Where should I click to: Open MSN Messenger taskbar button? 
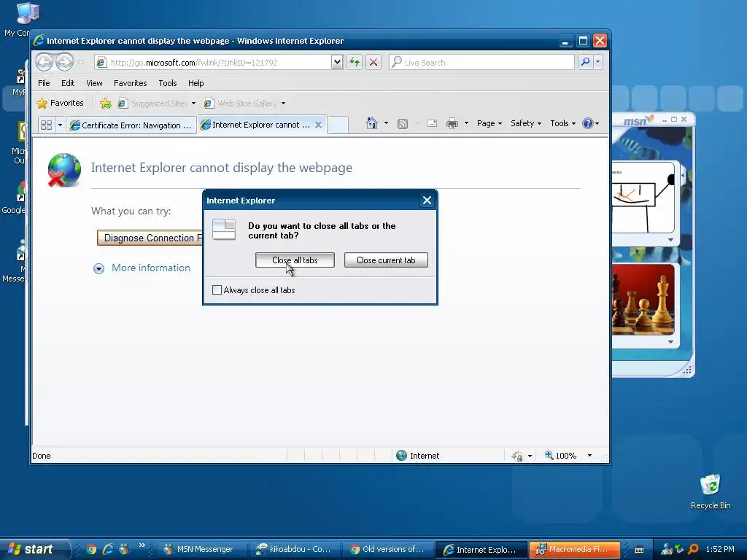203,549
